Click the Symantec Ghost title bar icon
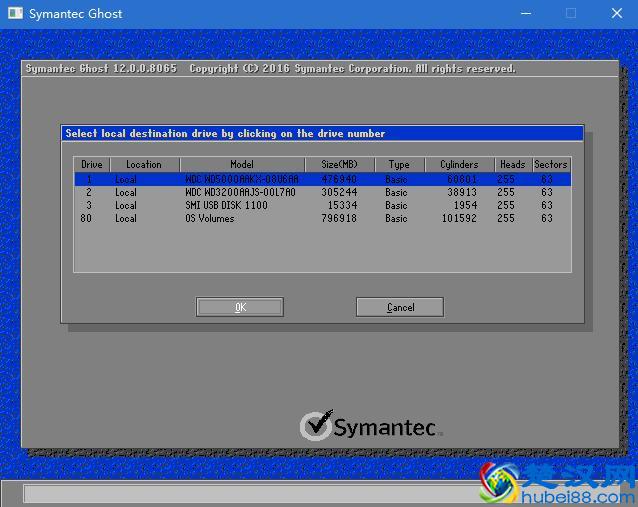This screenshot has width=638, height=507. 14,14
